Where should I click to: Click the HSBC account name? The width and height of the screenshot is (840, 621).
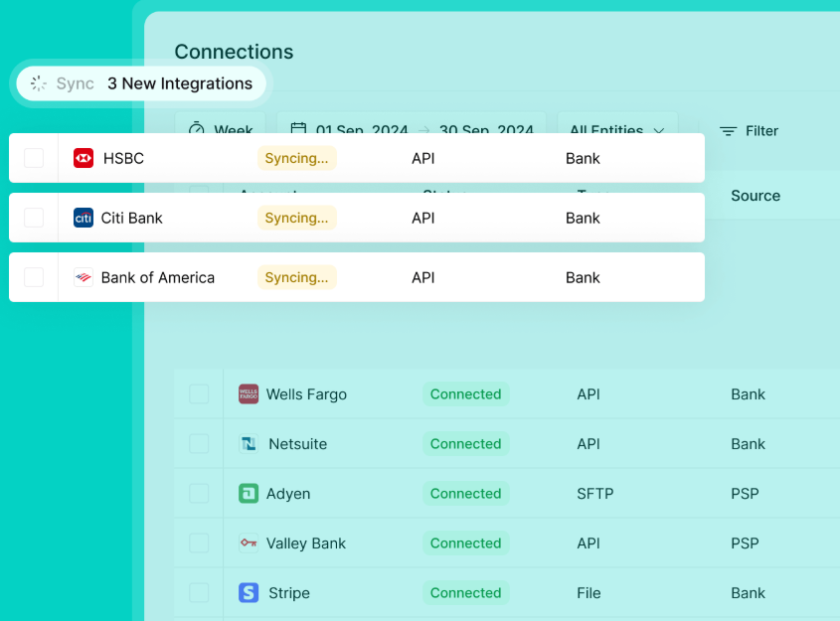pyautogui.click(x=123, y=158)
